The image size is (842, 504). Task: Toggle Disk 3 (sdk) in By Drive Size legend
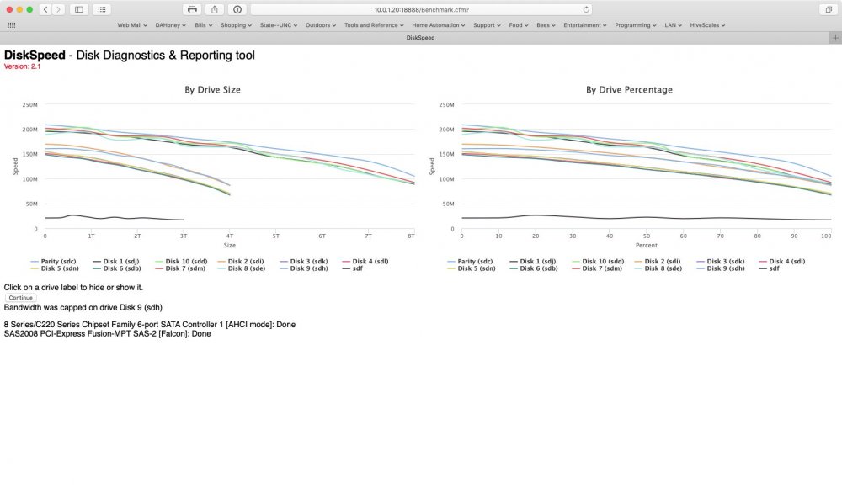point(304,262)
